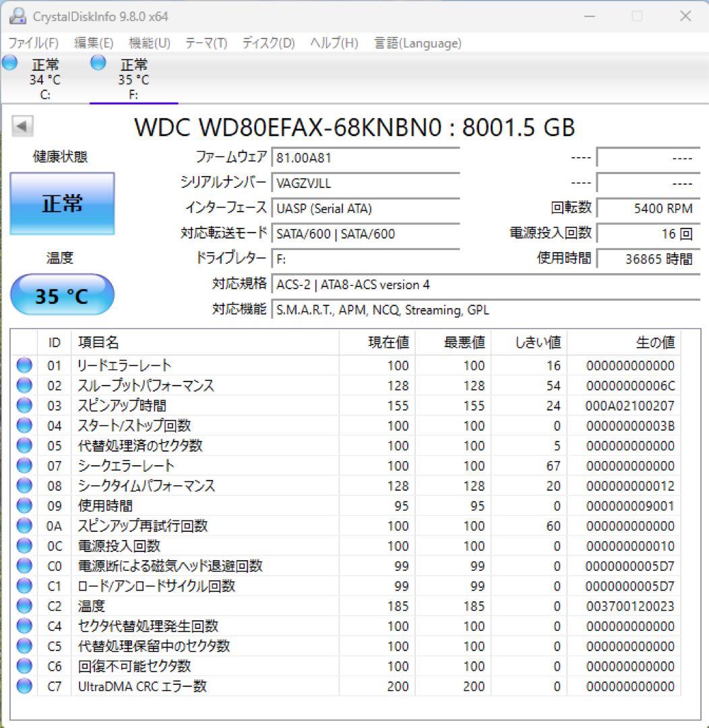Click the interface field UASP (Serial ATA)
709x728 pixels.
point(366,208)
